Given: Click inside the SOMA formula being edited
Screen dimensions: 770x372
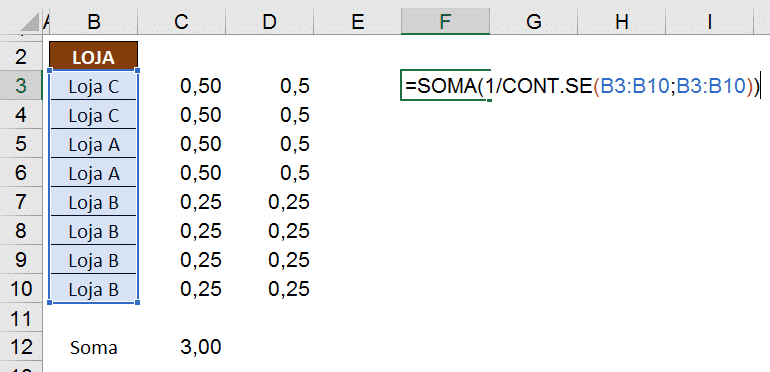Looking at the screenshot, I should tap(581, 86).
